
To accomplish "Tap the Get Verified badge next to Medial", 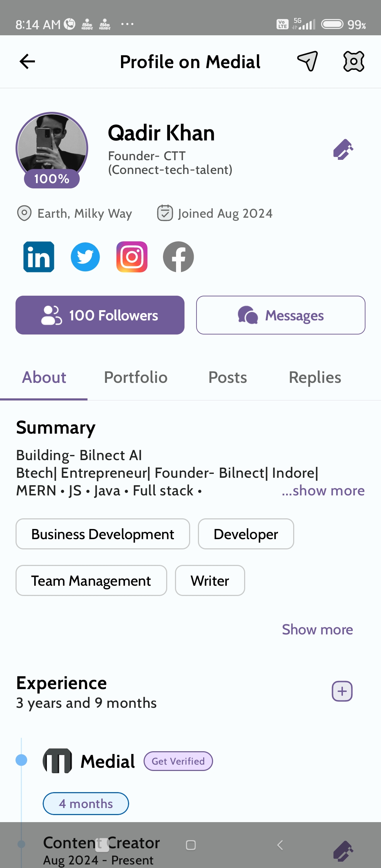I will pyautogui.click(x=178, y=761).
